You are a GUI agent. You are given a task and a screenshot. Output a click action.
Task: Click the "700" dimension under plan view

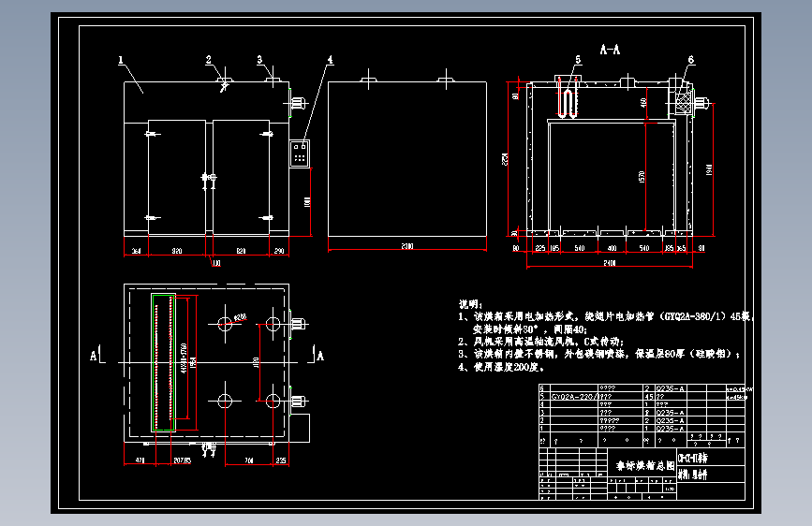coord(249,460)
